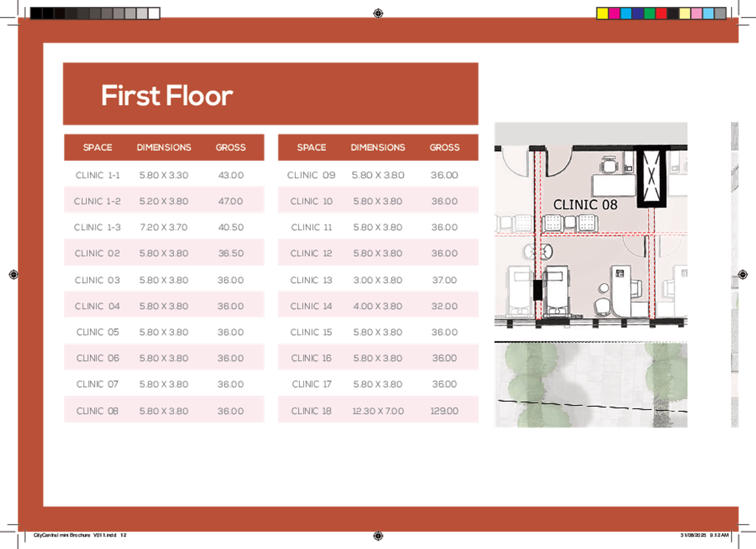Select the "7.20 X 3.70" dimensions cell
Screen dimensions: 756x549
164,228
